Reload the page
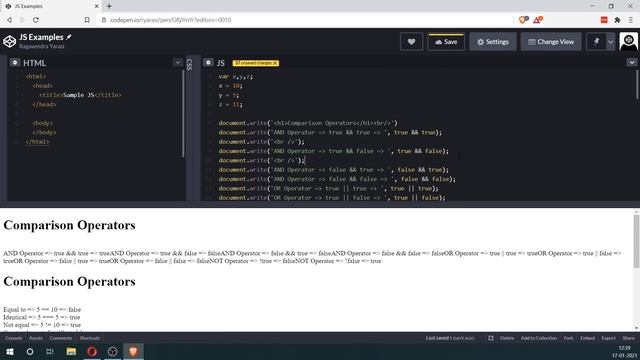The image size is (640, 360). pos(36,20)
